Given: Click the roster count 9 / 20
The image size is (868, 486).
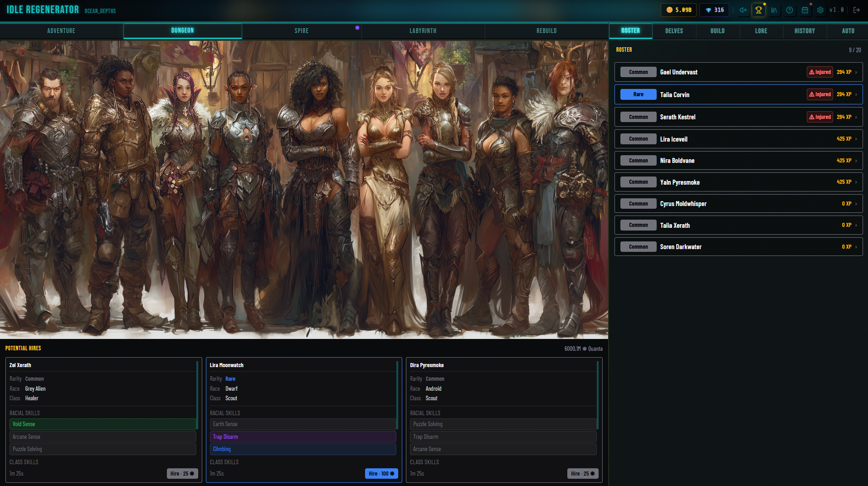Looking at the screenshot, I should [x=855, y=50].
